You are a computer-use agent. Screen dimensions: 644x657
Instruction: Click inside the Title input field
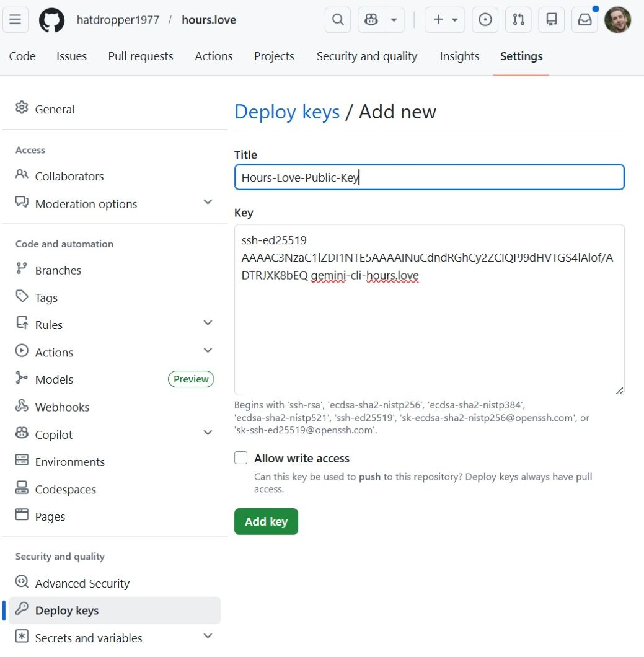(429, 177)
